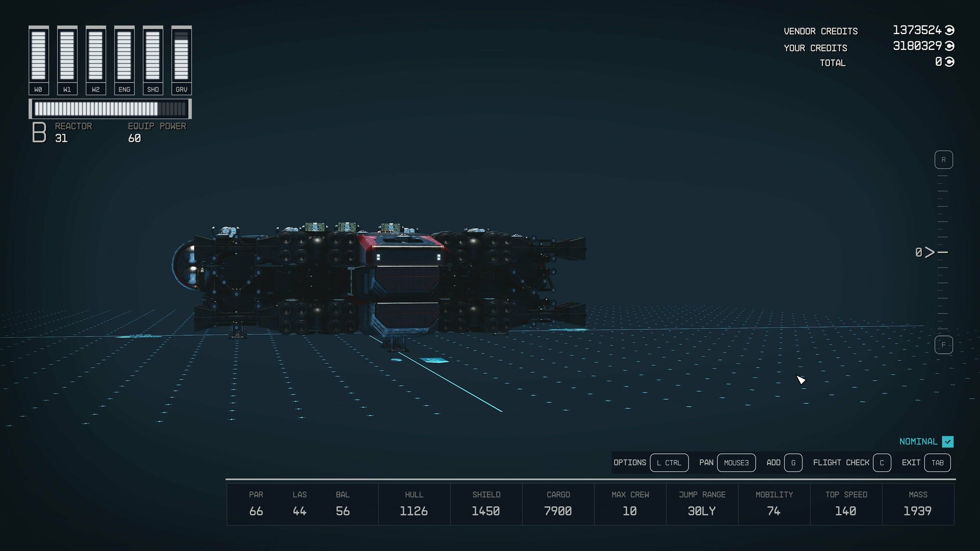Click the TOTAL cost label
Screen dimensions: 980x551
(x=832, y=63)
